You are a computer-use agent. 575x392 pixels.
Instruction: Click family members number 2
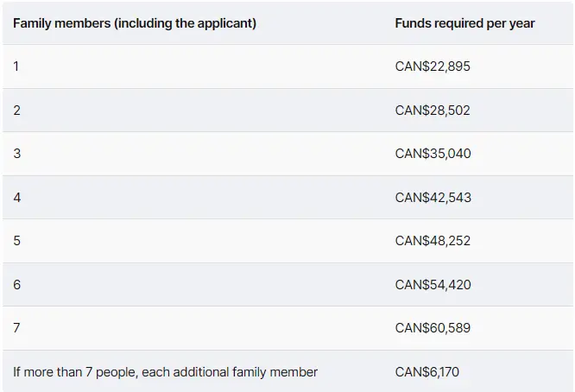(x=17, y=110)
